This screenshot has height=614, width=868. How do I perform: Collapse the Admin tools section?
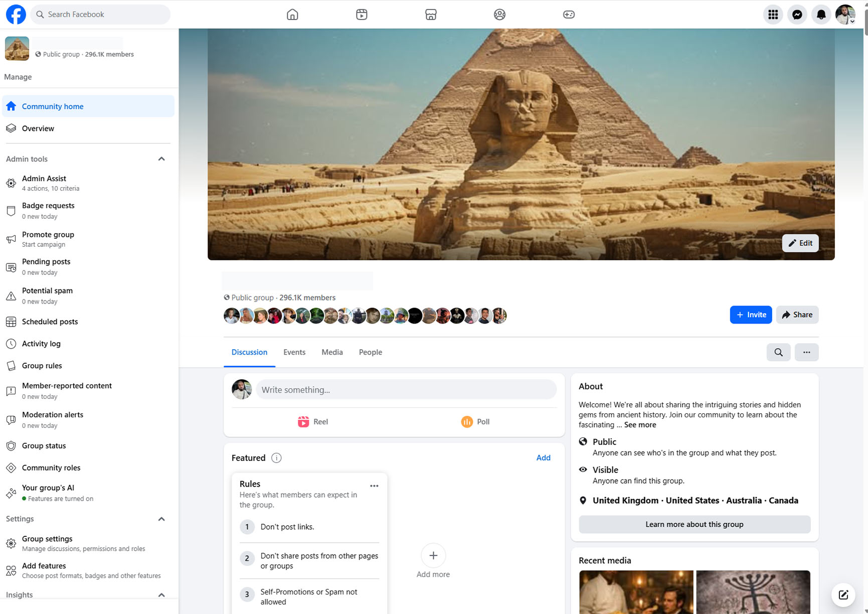tap(161, 159)
